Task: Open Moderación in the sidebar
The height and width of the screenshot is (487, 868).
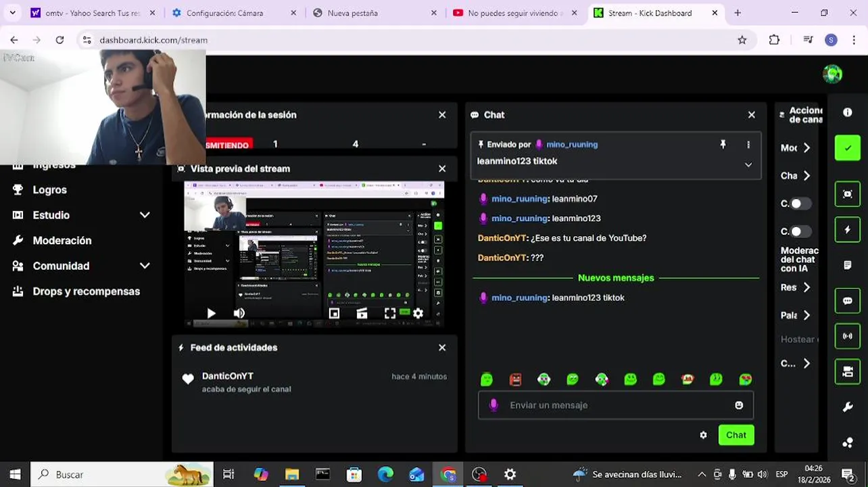Action: pyautogui.click(x=62, y=241)
